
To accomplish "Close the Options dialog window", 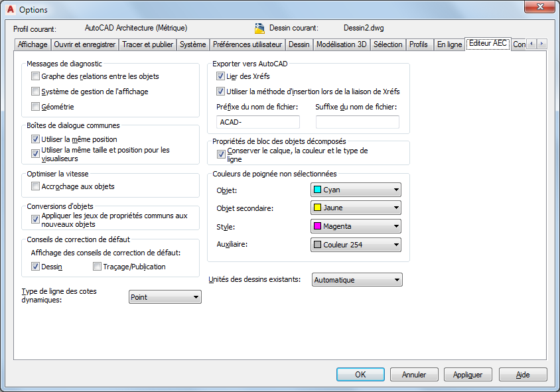I will 539,7.
